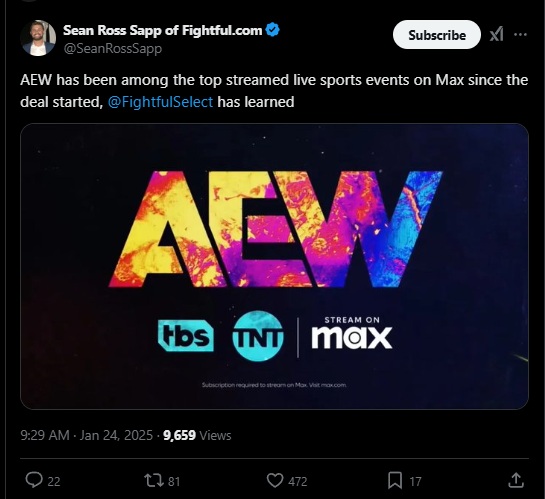Open the @FightfulSelect mention link
545x499 pixels.
click(x=160, y=102)
